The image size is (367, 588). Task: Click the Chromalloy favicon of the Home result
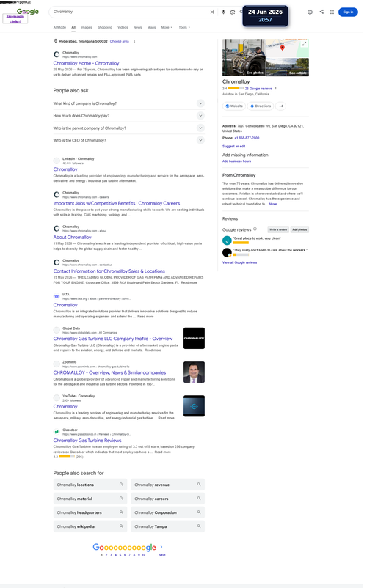pos(57,55)
